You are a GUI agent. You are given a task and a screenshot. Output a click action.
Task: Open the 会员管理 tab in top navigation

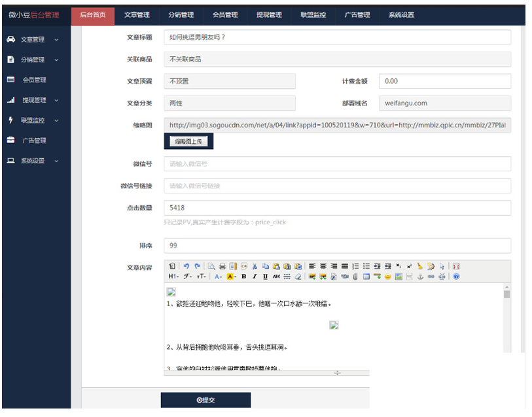tap(225, 15)
